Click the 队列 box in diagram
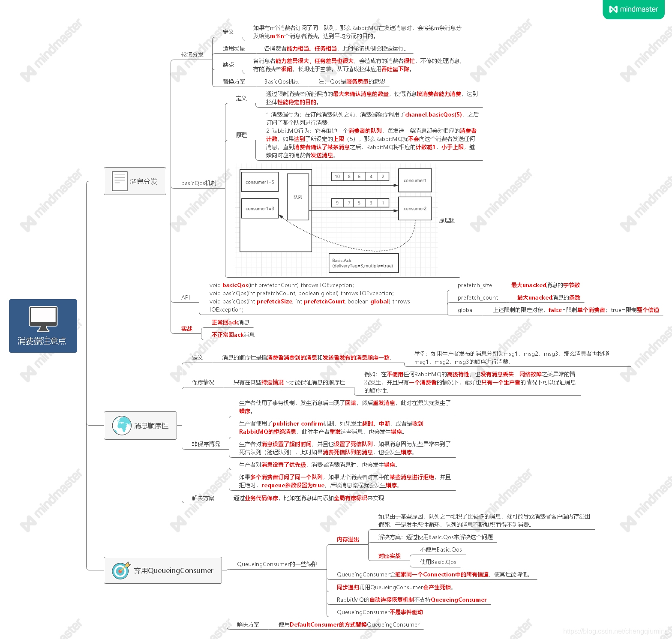672x639 pixels. [298, 197]
